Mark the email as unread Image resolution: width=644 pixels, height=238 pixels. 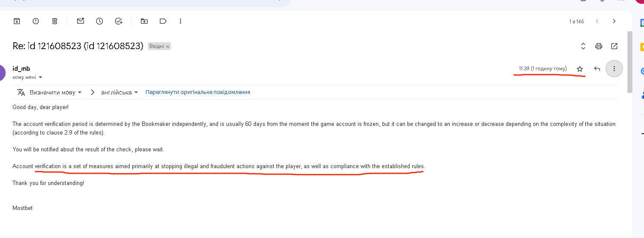(81, 21)
